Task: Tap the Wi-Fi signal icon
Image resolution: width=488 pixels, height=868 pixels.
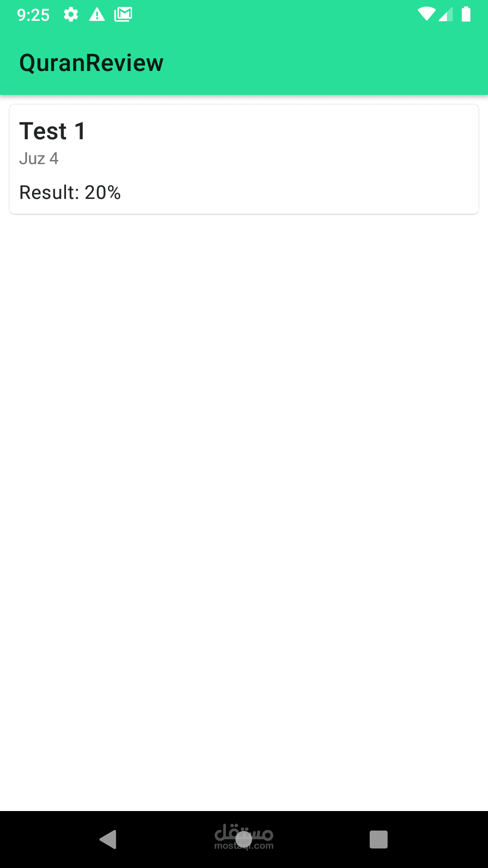Action: 426,14
